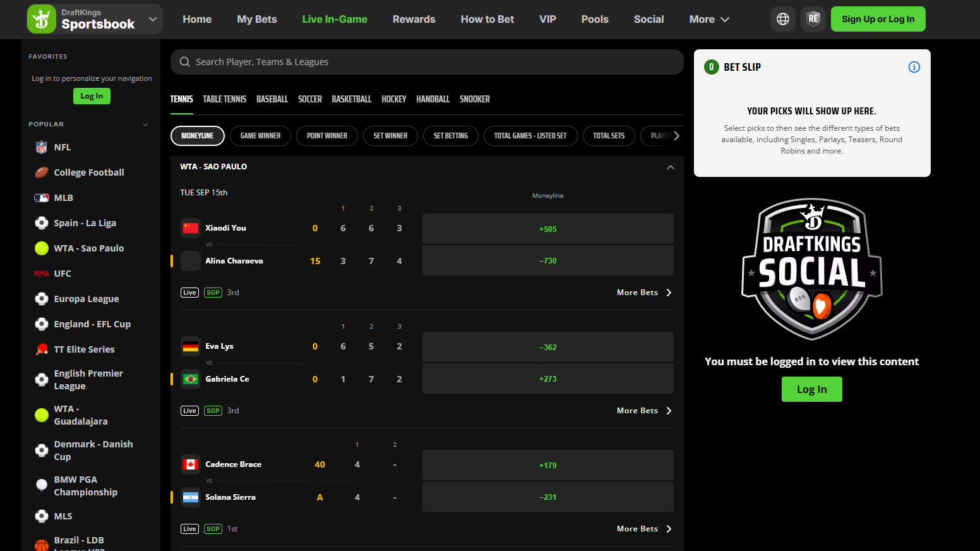Click the Argentina flag beside Solana Sierra

point(191,497)
